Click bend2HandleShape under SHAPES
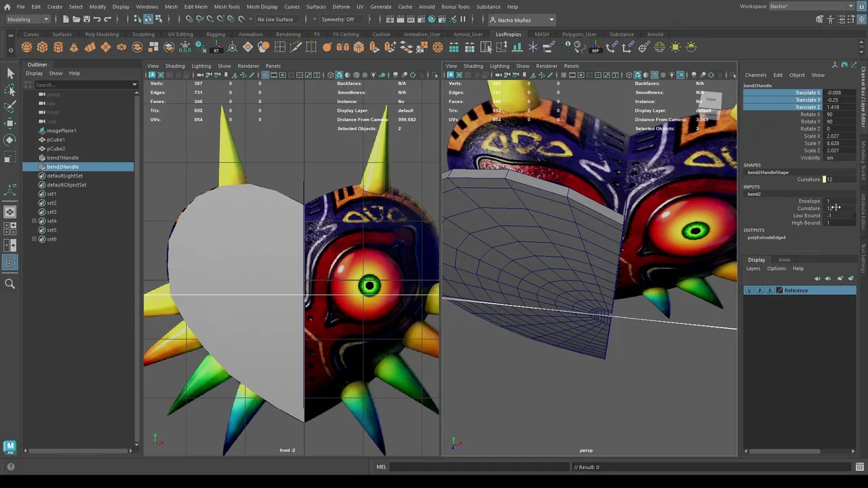868x488 pixels. 768,172
